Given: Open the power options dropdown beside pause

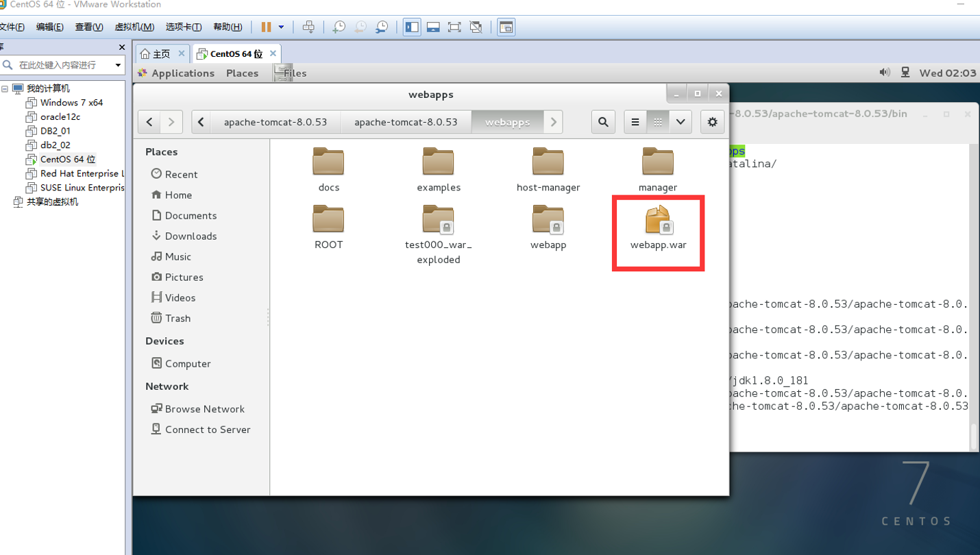Looking at the screenshot, I should point(281,27).
